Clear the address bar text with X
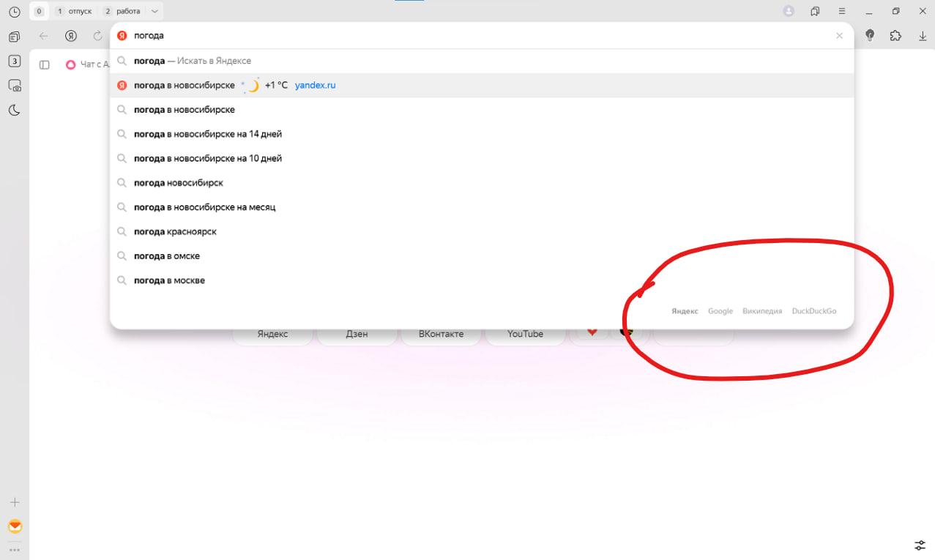Image resolution: width=935 pixels, height=560 pixels. (x=839, y=36)
